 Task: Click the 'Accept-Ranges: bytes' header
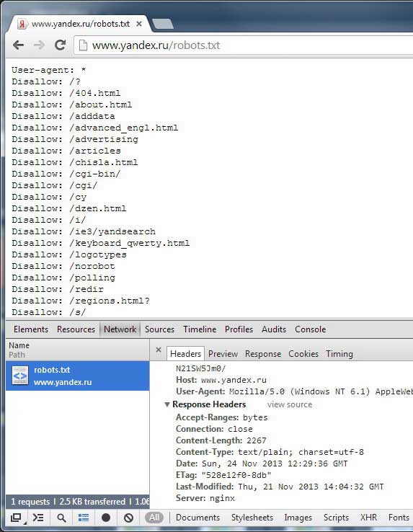point(221,417)
